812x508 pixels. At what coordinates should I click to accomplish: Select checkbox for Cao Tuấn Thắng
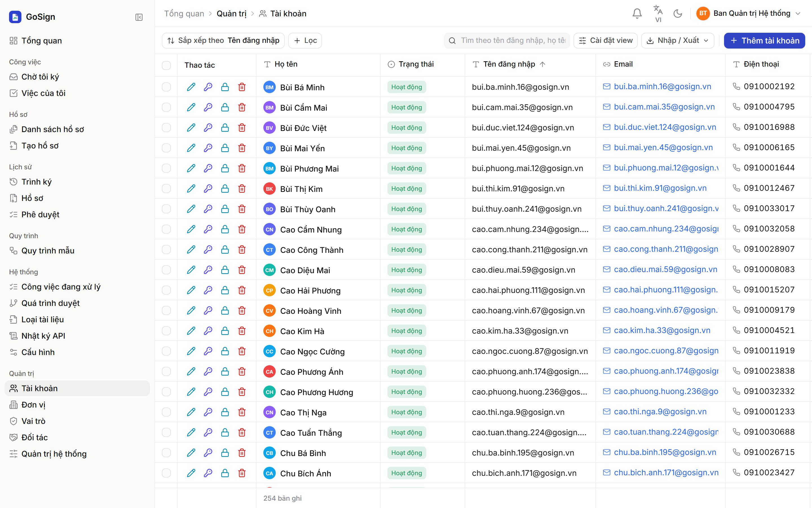pos(166,432)
